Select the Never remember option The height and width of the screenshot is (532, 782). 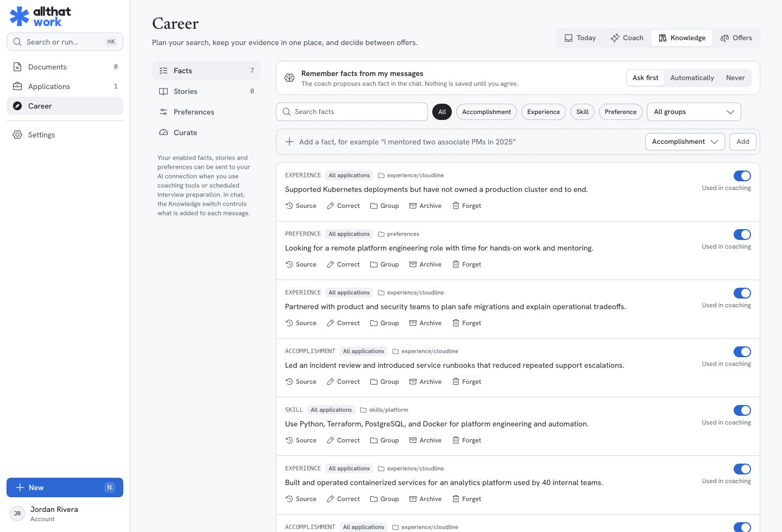[735, 78]
